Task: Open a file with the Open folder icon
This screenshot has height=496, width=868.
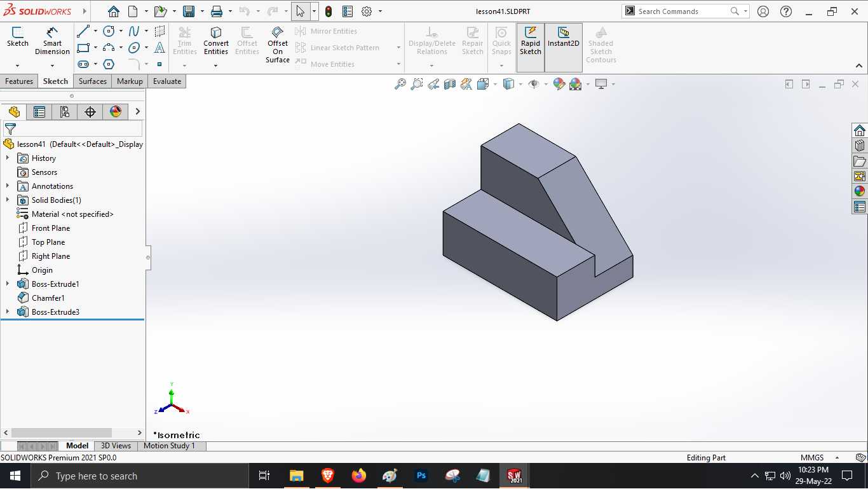Action: 160,11
